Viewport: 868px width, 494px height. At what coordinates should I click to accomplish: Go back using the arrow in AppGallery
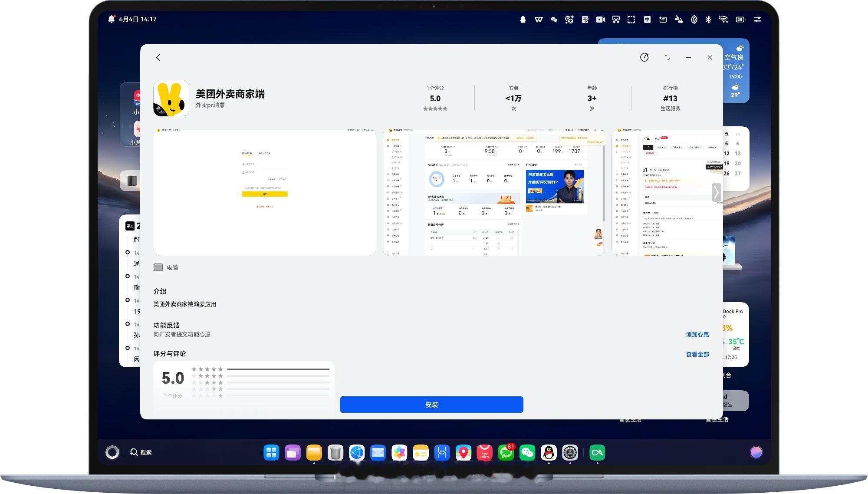(x=158, y=57)
